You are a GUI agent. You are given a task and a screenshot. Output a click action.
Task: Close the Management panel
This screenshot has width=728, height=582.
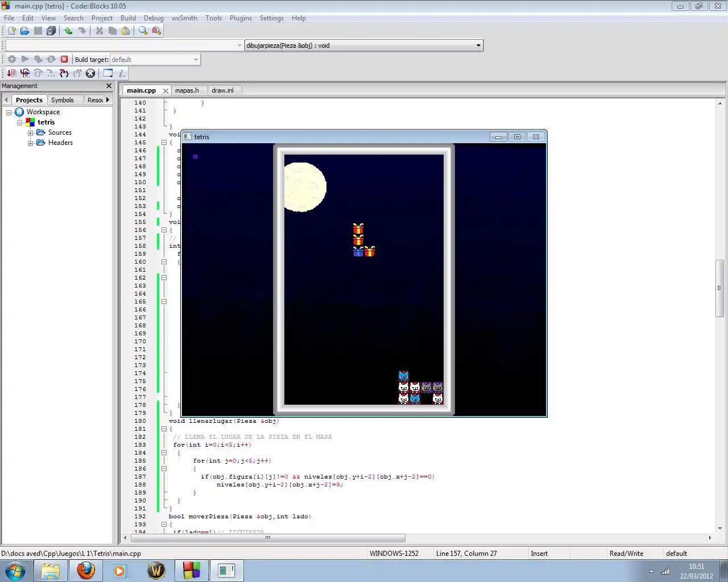click(x=109, y=86)
